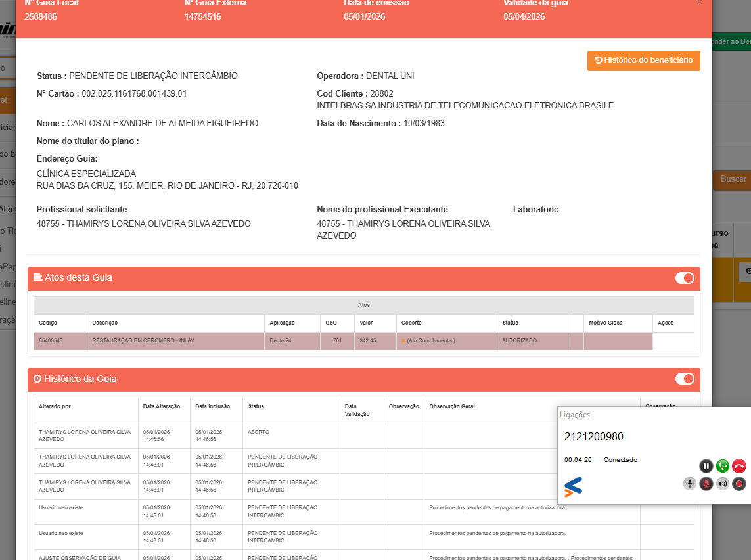This screenshot has width=751, height=560.
Task: Click the speaker volume icon
Action: (723, 484)
